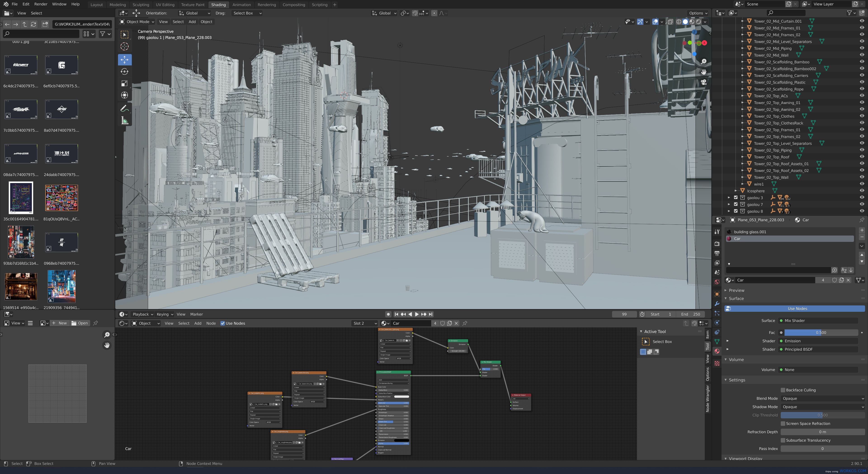Pin the node editor material
868x474 pixels.
(x=465, y=323)
